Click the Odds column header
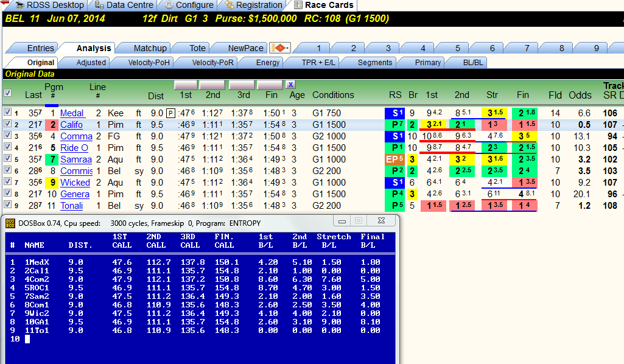 pyautogui.click(x=580, y=95)
